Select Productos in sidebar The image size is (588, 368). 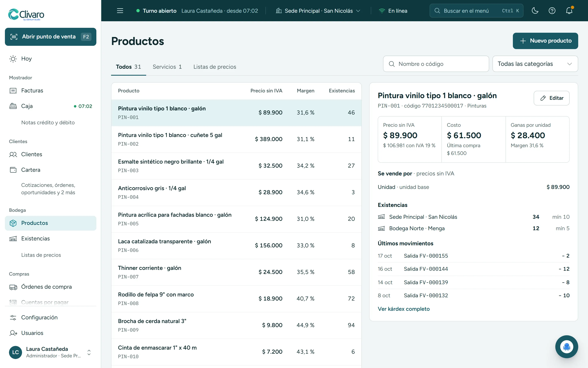[x=51, y=223]
